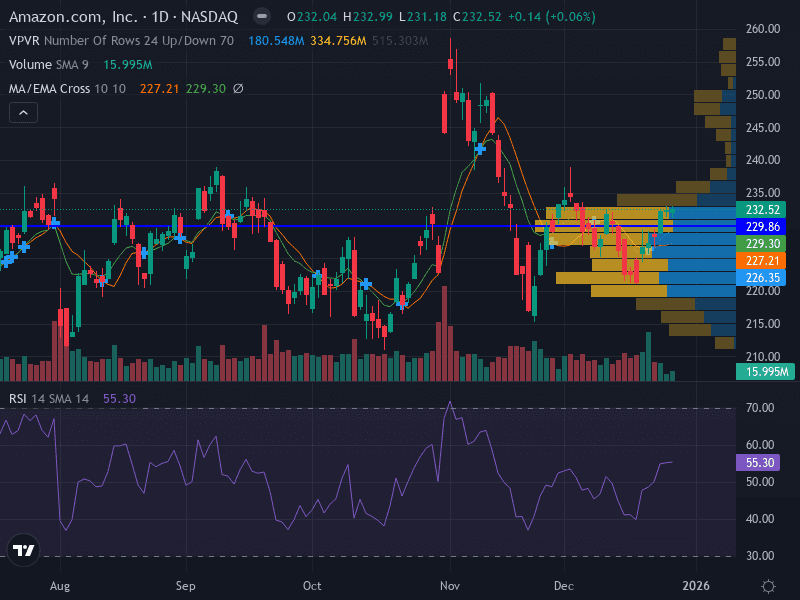The image size is (800, 600).
Task: Click the 260.00 price scale label
Action: tap(763, 29)
